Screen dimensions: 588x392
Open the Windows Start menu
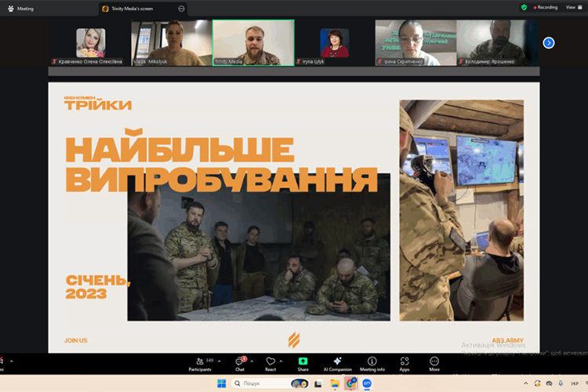(x=221, y=383)
